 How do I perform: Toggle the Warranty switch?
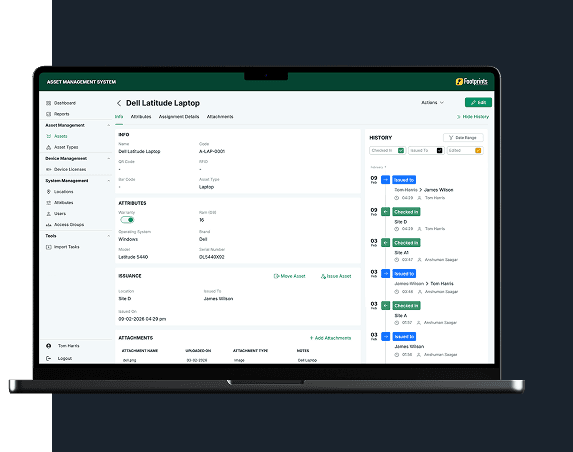[127, 220]
